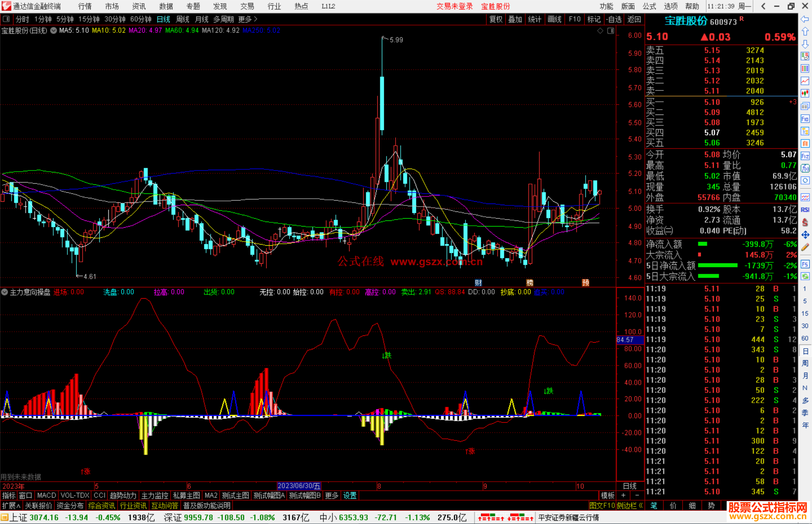Collapse the 侧边栏 sidebar arrow

(x=641, y=506)
